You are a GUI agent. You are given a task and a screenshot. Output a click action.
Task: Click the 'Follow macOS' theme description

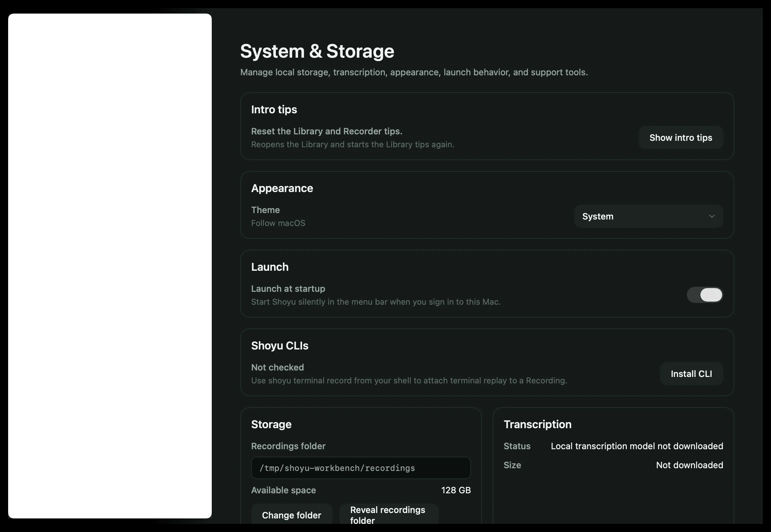click(x=278, y=223)
